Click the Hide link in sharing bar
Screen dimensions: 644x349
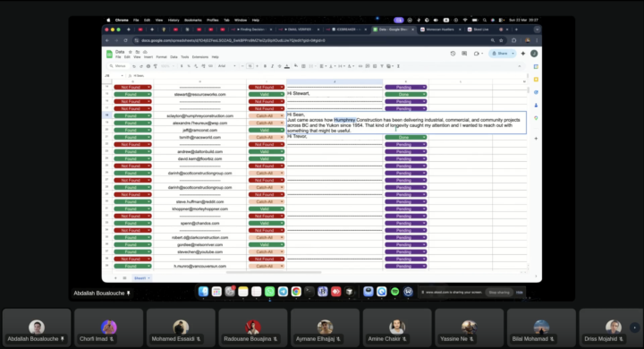[x=519, y=293]
